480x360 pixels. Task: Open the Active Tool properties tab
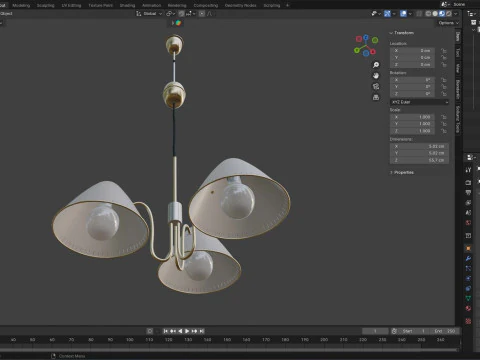tap(468, 170)
